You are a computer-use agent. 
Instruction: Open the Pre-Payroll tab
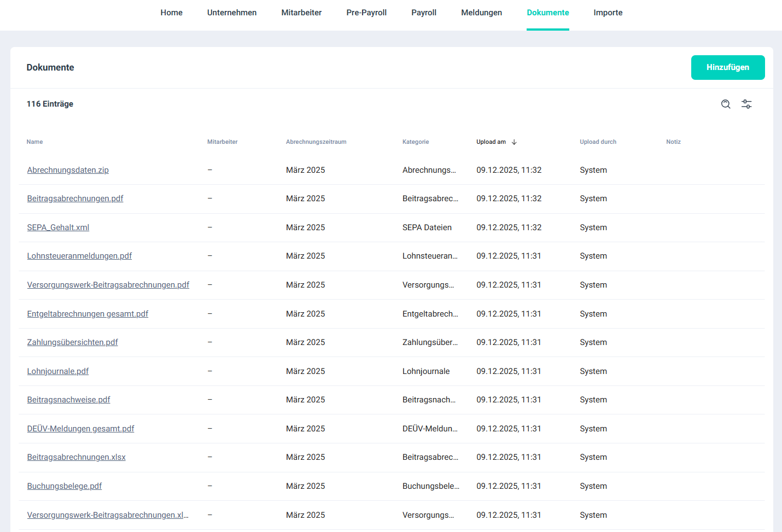[366, 13]
